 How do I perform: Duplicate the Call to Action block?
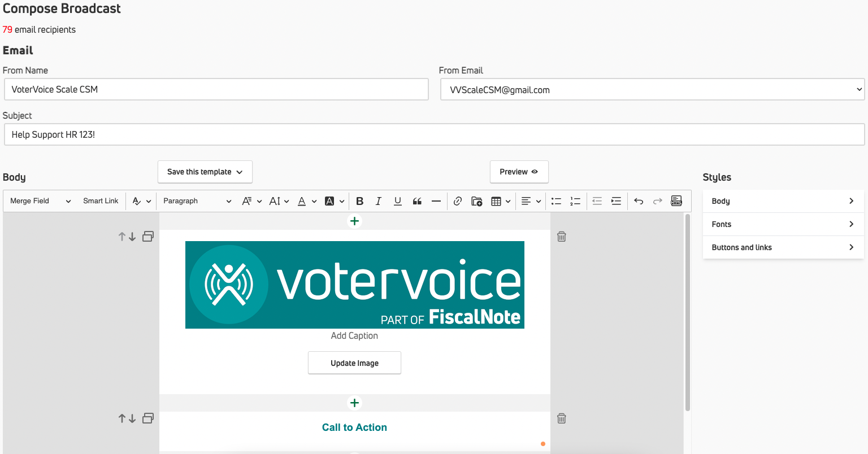point(148,418)
